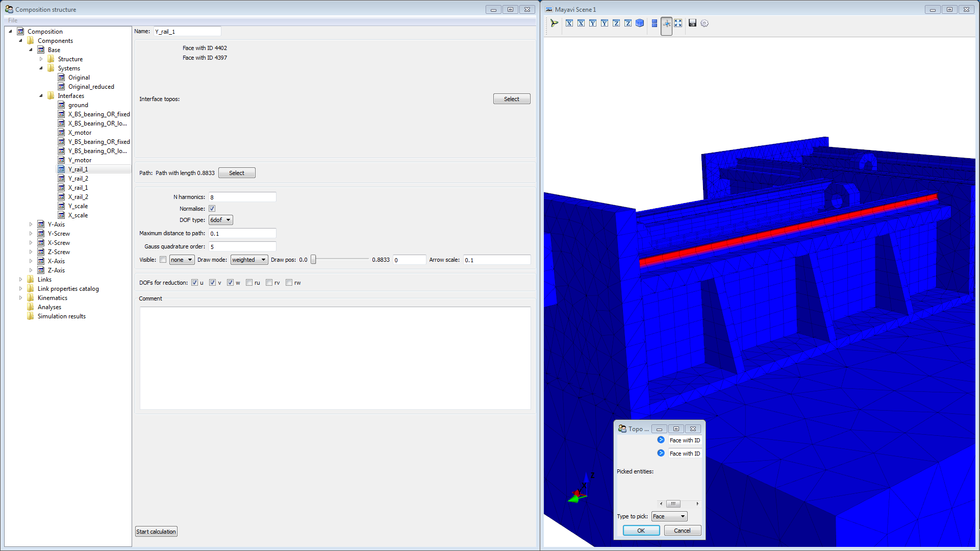Image resolution: width=980 pixels, height=551 pixels.
Task: Open the DOF type dropdown
Action: 221,220
